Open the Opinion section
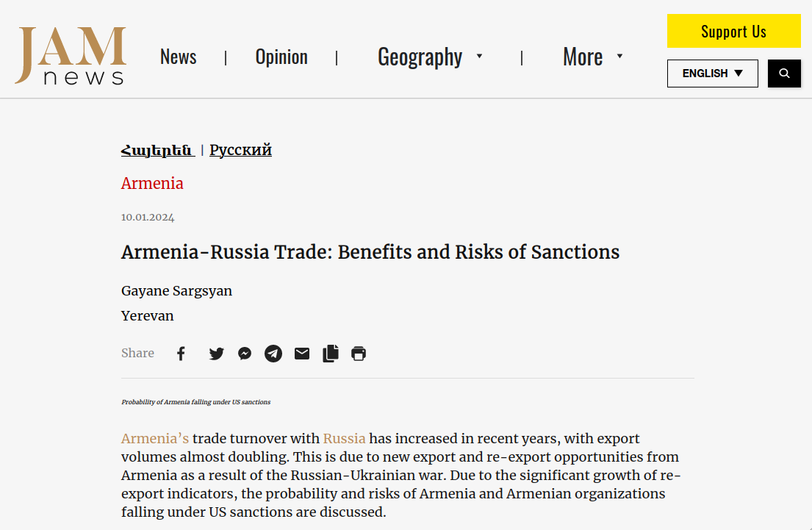 (281, 57)
